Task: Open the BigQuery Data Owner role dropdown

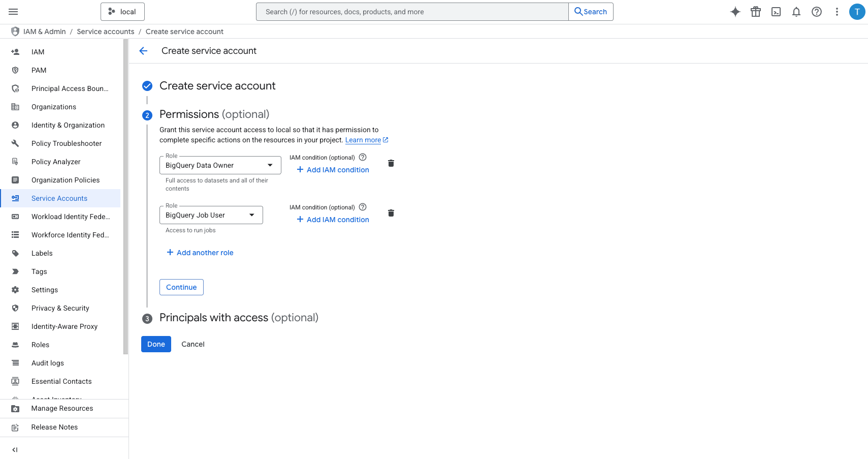Action: pyautogui.click(x=220, y=165)
